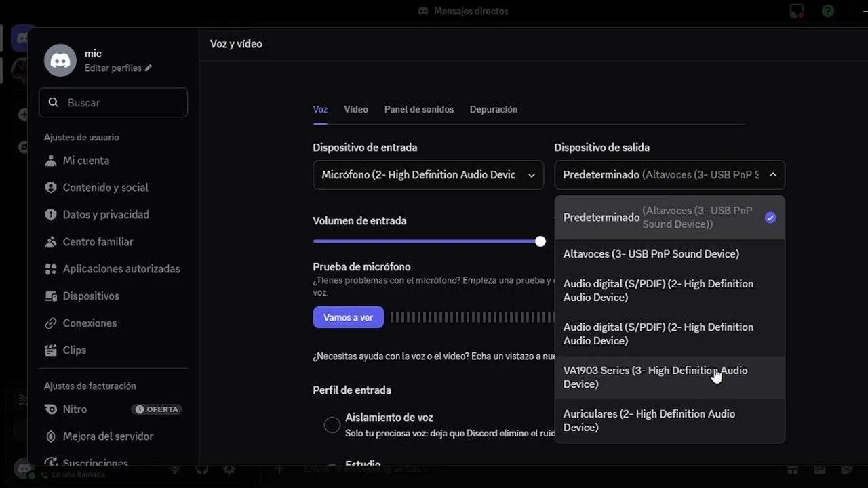Select VA1903 Series output device
The height and width of the screenshot is (488, 868).
[669, 378]
